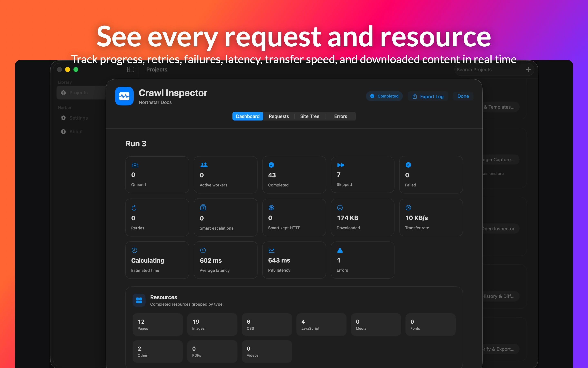Click the "174 KB" downloaded value

347,218
